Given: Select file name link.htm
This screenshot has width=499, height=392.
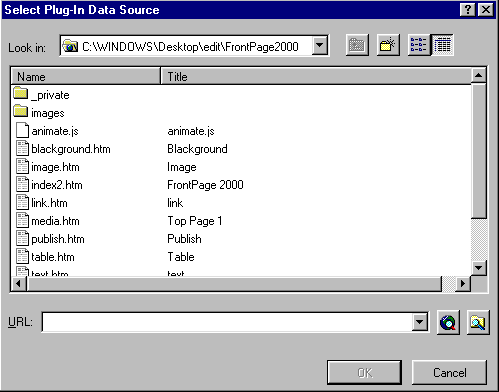Looking at the screenshot, I should click(49, 203).
